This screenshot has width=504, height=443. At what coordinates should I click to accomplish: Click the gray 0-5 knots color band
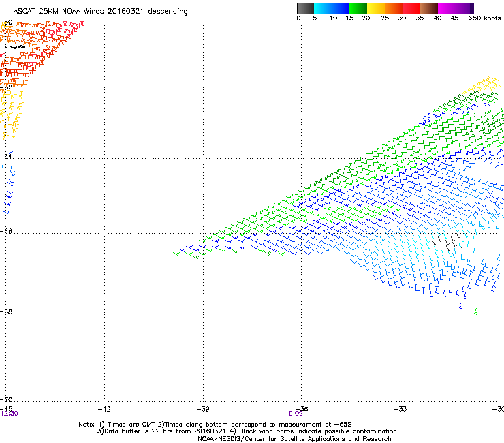(x=305, y=8)
